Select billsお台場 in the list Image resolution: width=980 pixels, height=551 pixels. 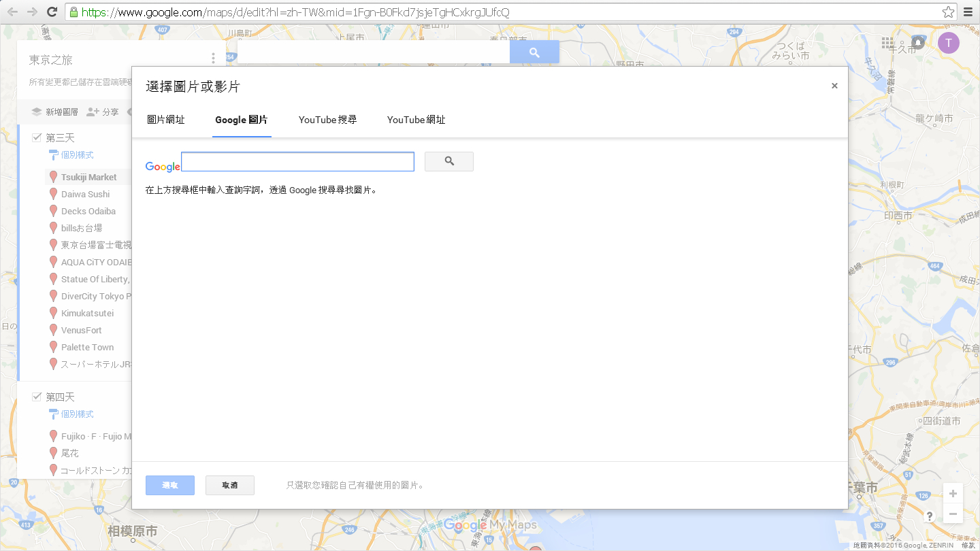coord(82,228)
